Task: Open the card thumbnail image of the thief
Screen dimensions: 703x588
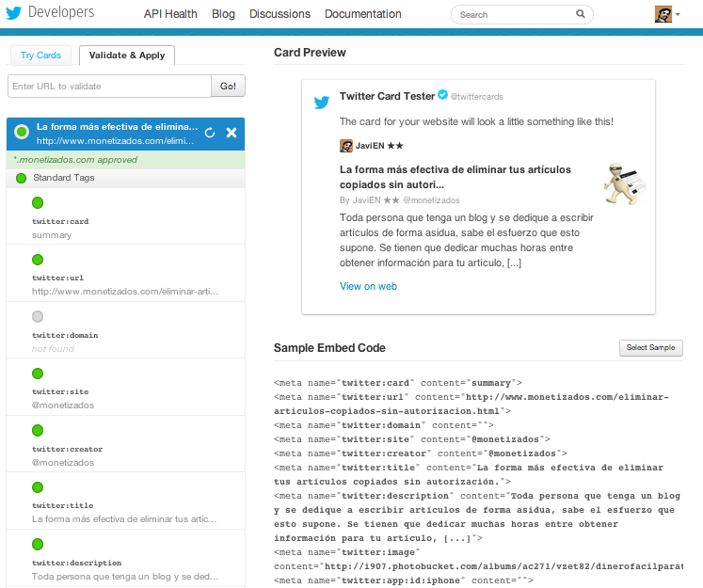Action: click(625, 183)
